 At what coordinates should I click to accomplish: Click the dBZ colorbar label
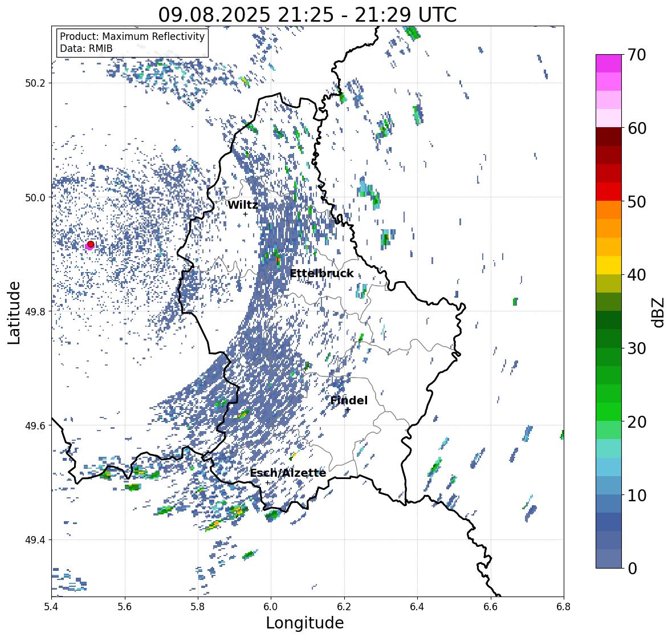coord(659,313)
